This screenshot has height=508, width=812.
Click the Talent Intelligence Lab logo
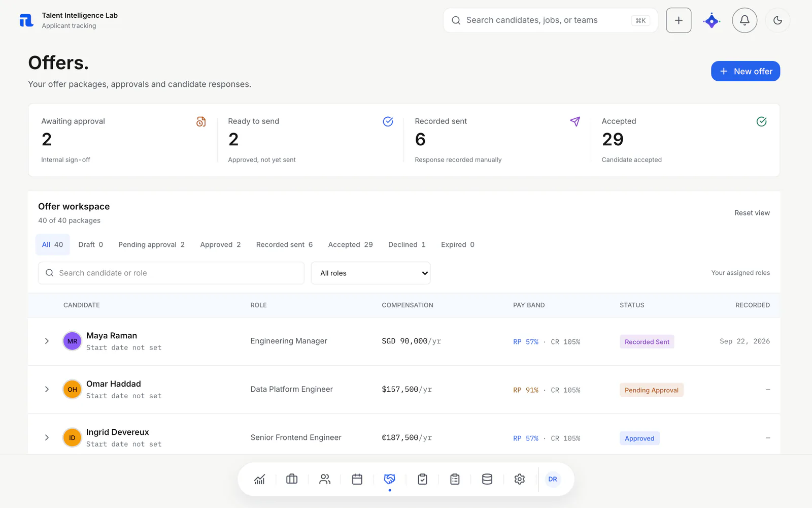(26, 20)
